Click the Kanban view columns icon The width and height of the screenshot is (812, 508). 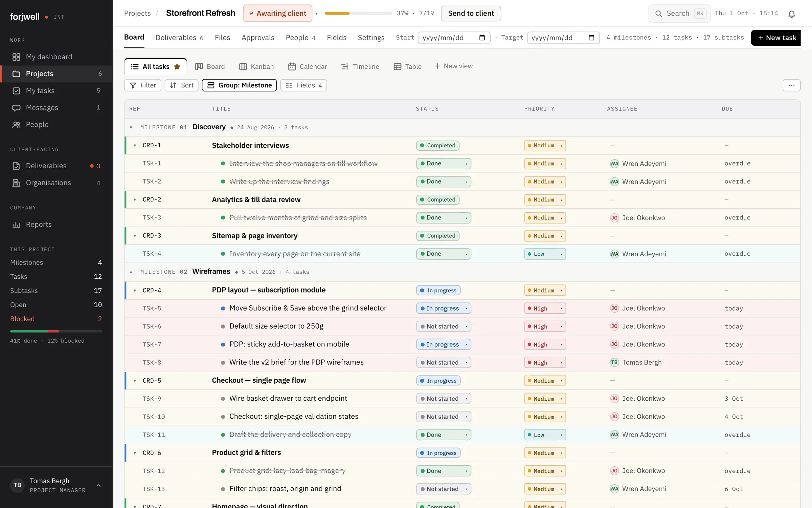tap(243, 66)
